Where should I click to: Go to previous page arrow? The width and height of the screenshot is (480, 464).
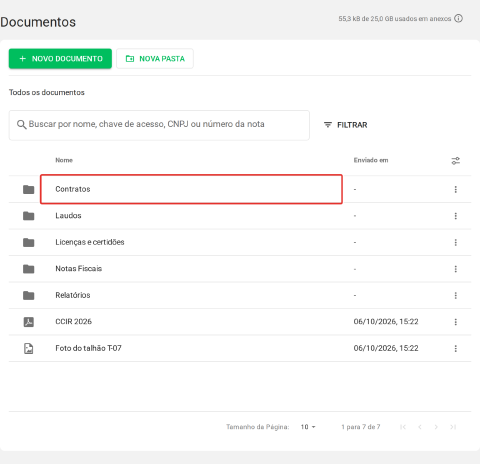pyautogui.click(x=420, y=427)
